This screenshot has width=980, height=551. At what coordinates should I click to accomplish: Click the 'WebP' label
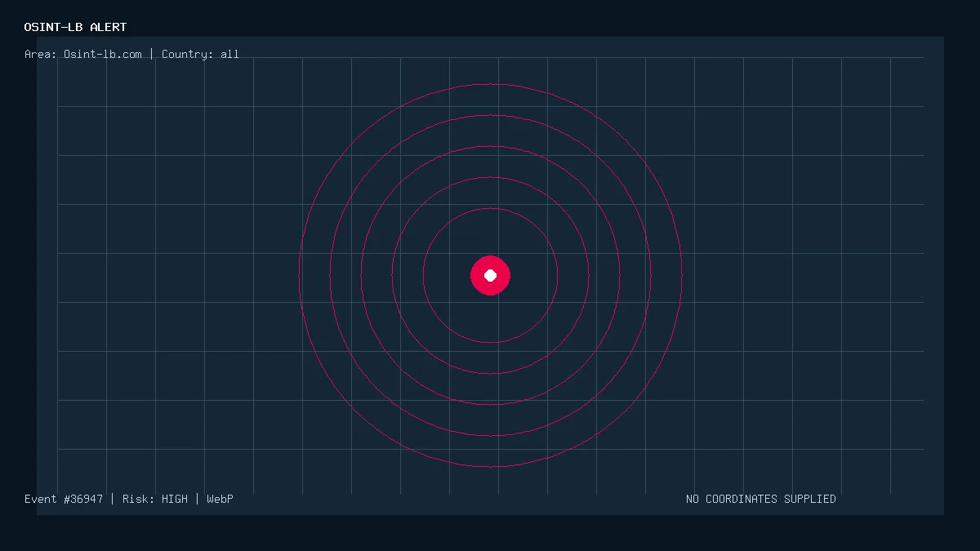(220, 499)
